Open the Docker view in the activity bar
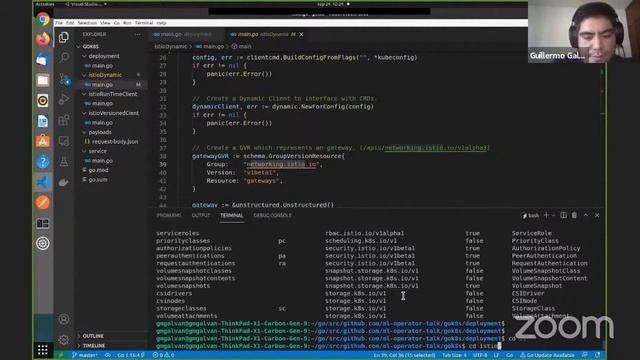640x360 pixels. tap(64, 182)
